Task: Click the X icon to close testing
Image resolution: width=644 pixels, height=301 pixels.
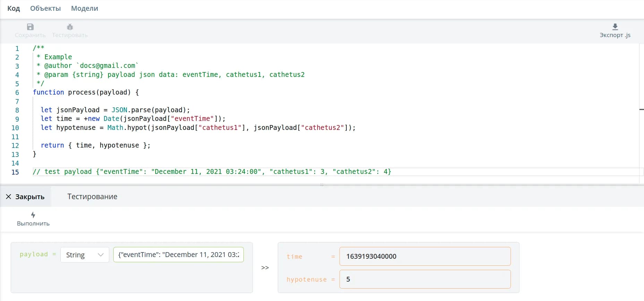Action: click(9, 197)
